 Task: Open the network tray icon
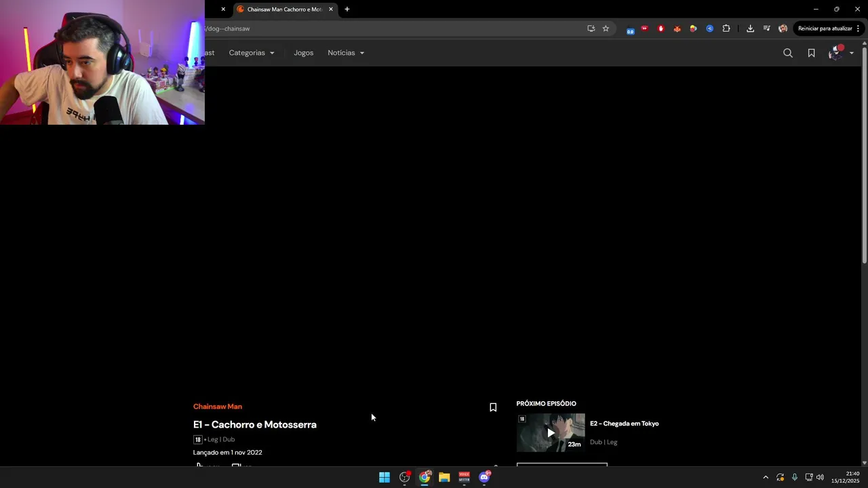tap(809, 477)
